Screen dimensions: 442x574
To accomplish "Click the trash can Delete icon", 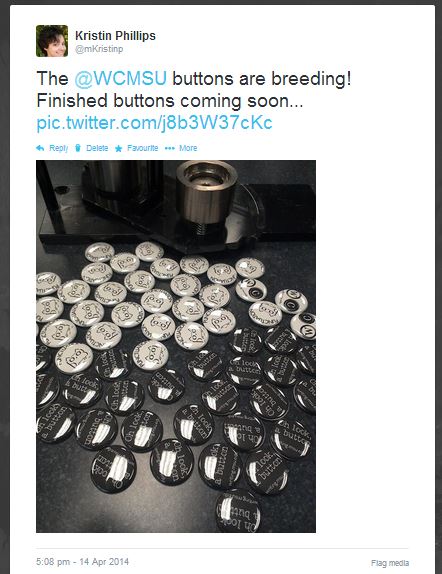I will click(78, 148).
